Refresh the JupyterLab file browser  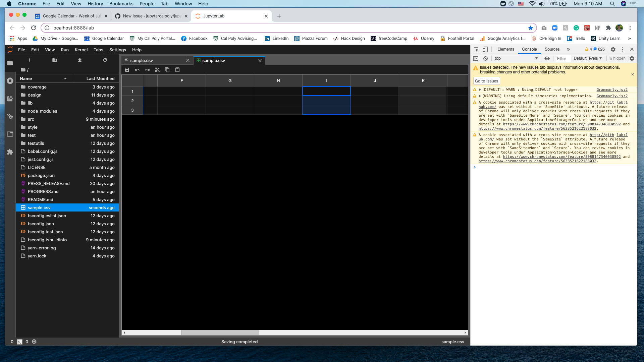(x=105, y=60)
